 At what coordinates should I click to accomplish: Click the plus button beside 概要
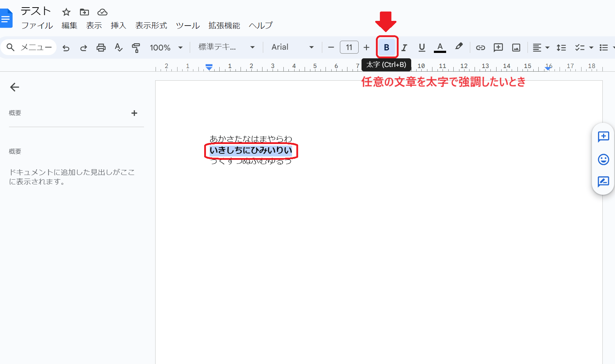134,113
